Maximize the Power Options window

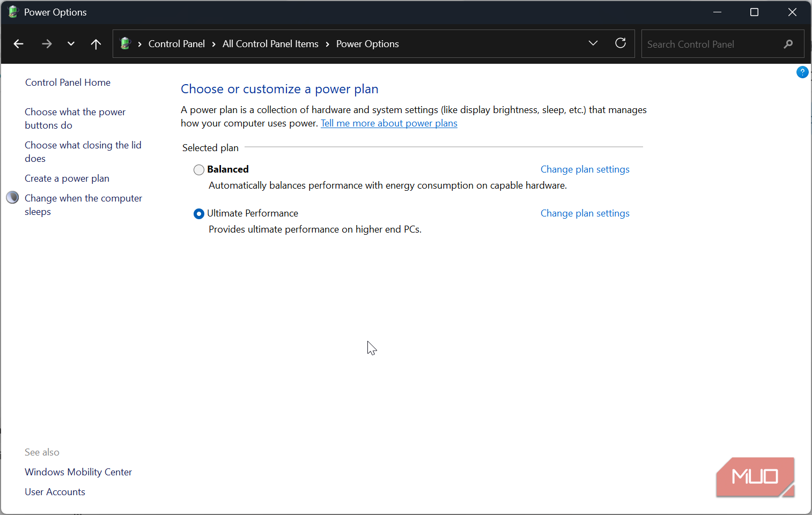pyautogui.click(x=754, y=12)
